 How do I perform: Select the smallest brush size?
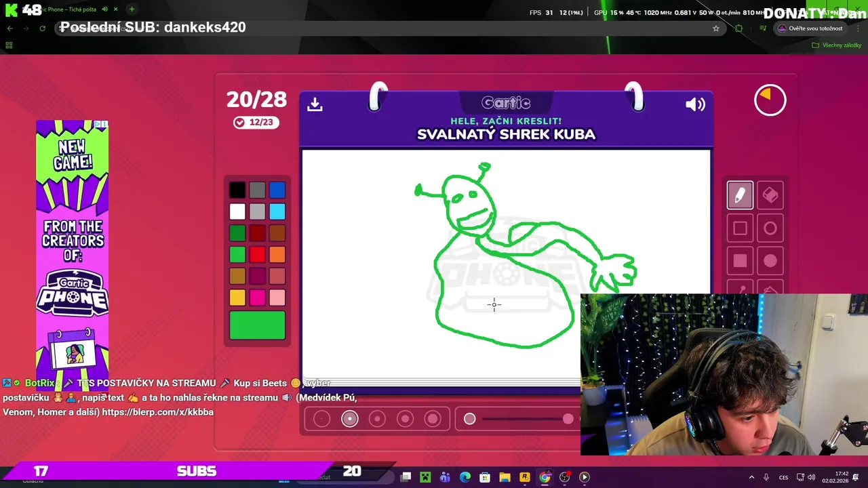322,419
